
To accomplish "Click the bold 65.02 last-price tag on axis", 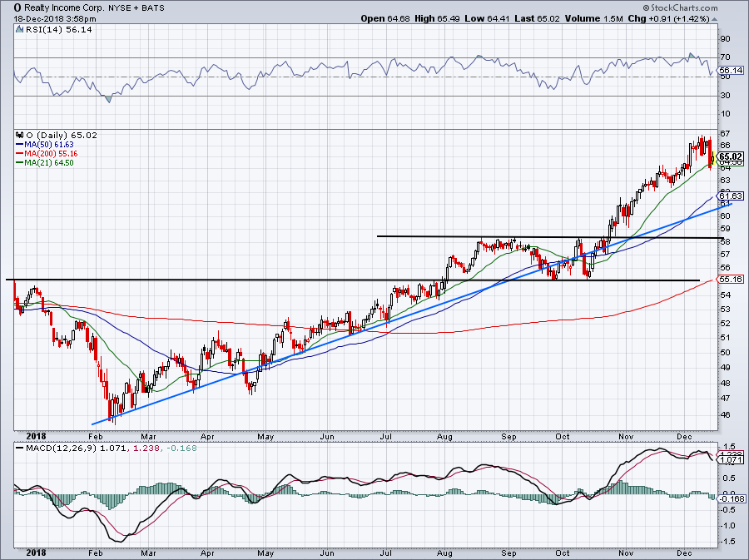I will click(732, 156).
